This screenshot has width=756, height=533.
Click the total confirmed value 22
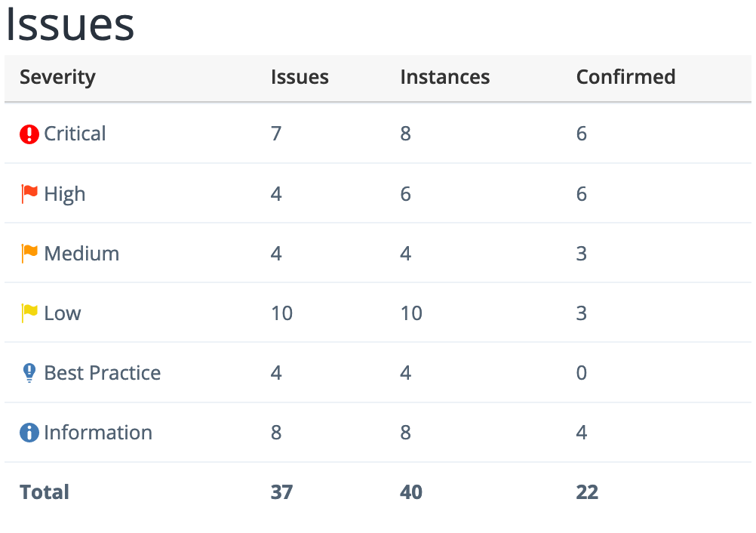pyautogui.click(x=587, y=492)
